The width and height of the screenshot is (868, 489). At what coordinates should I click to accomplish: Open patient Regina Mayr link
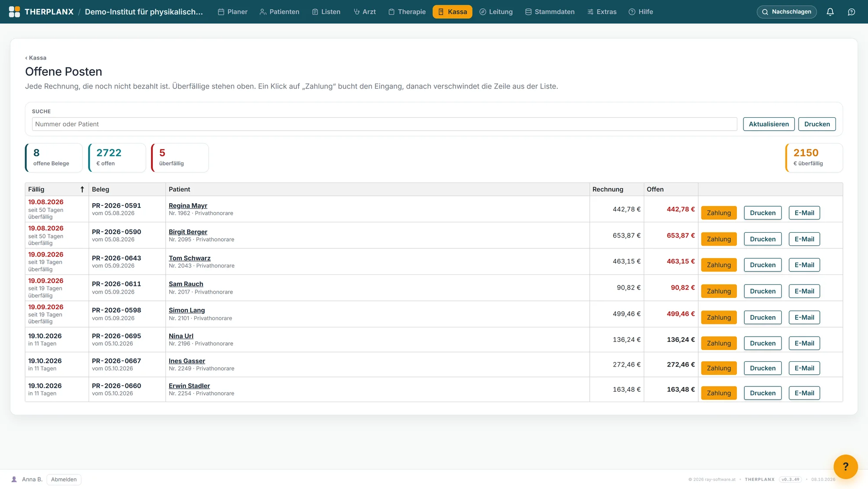[188, 205]
